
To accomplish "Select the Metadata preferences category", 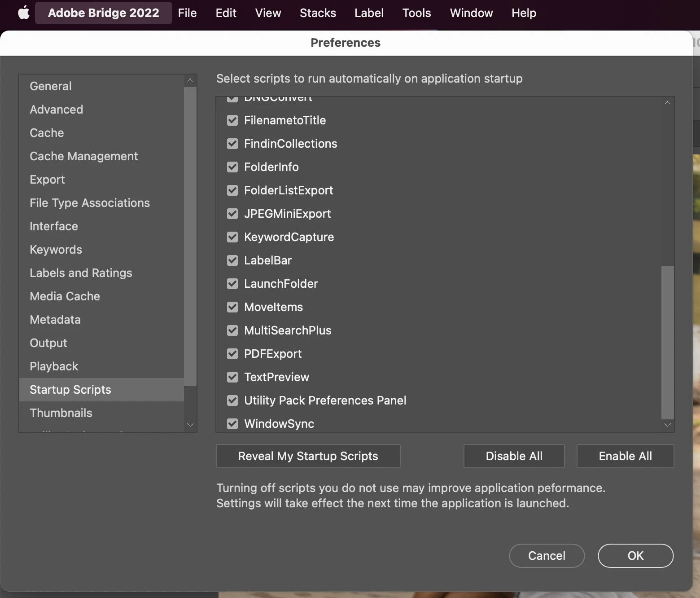I will tap(101, 320).
